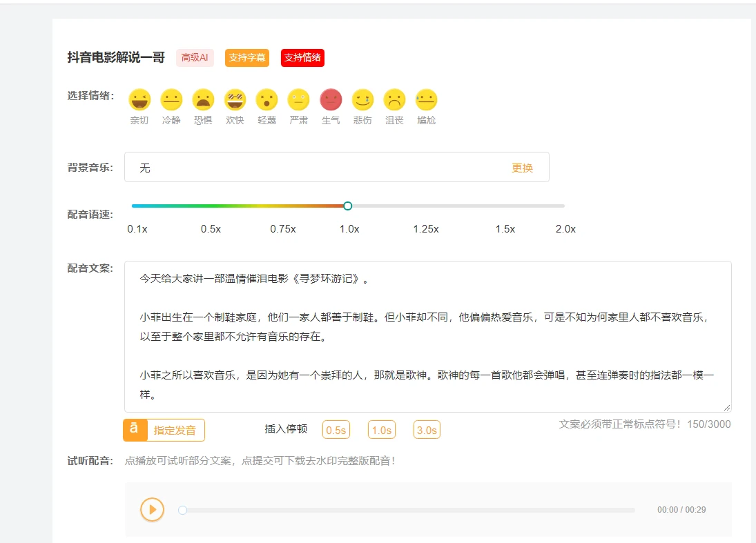
Task: Pick the 悲伤 (sad) emotion emoji
Action: tap(362, 100)
